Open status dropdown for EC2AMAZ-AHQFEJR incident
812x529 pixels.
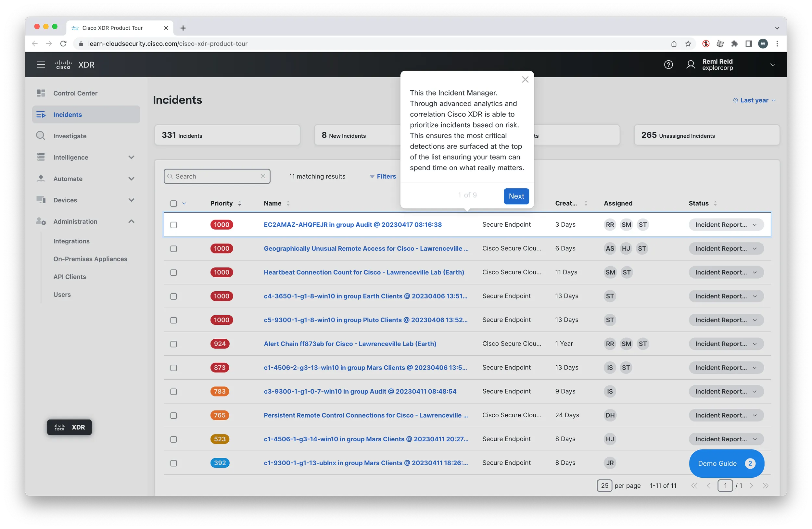coord(726,225)
